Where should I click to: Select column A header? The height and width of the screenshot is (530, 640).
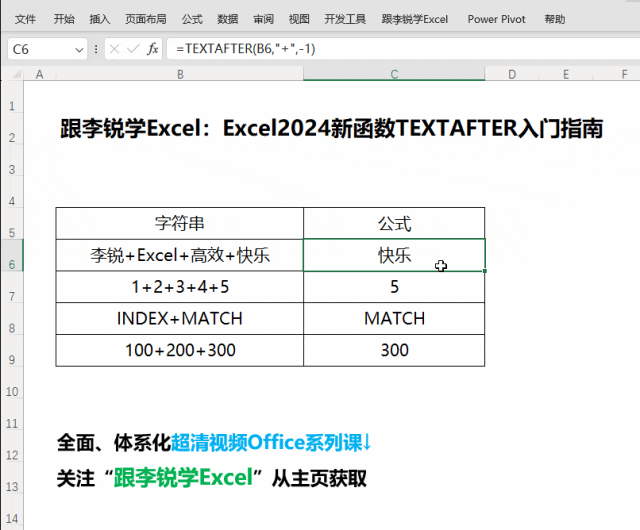pyautogui.click(x=40, y=74)
